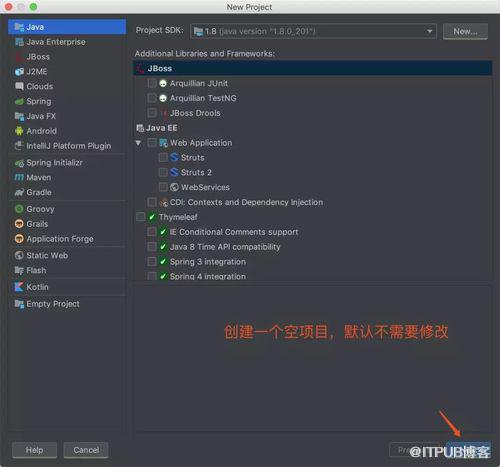Select Spring 3 integration row

[x=313, y=262]
